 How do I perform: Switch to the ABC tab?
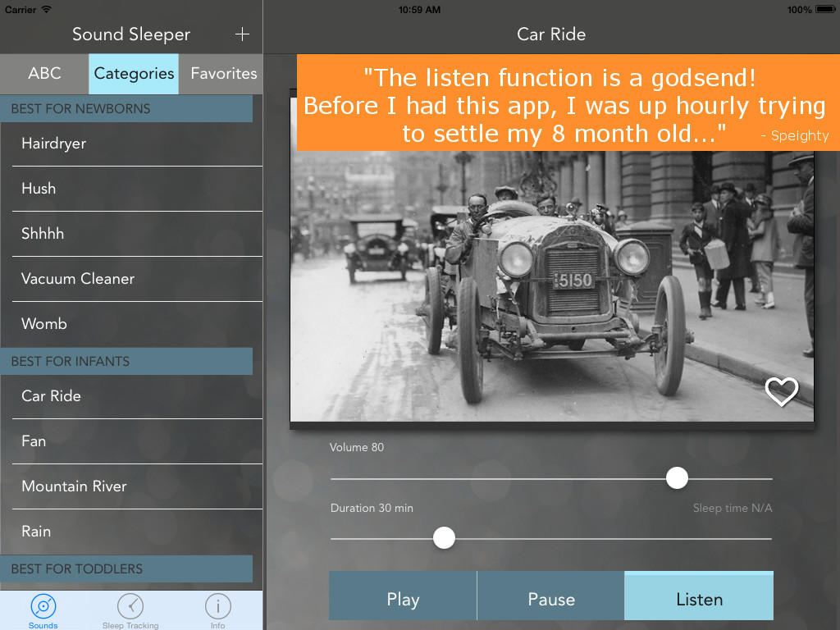(44, 73)
